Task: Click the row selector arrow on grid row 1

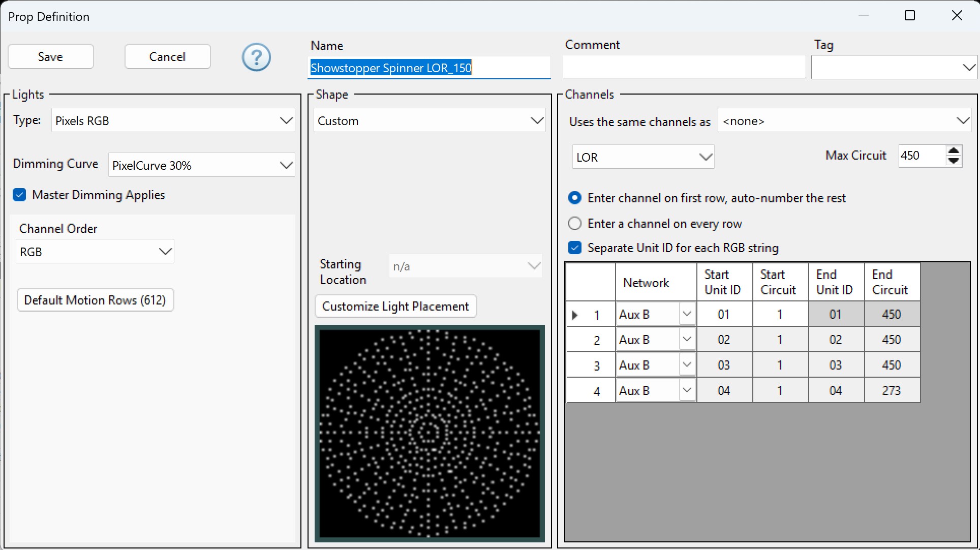Action: [x=575, y=314]
